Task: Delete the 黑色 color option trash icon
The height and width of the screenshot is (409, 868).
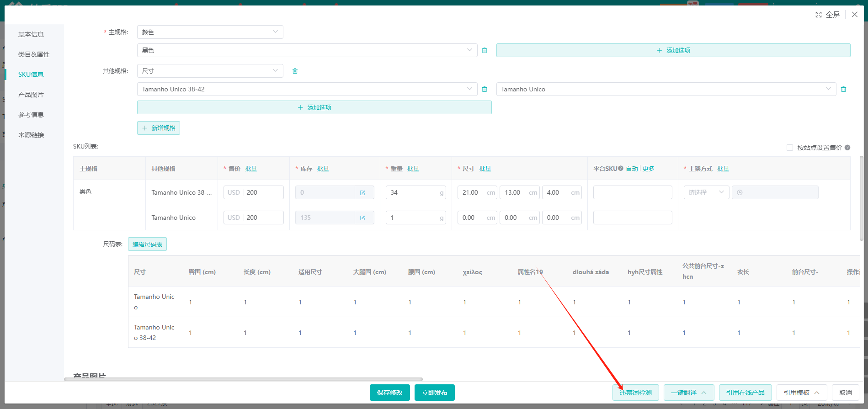Action: pyautogui.click(x=485, y=50)
